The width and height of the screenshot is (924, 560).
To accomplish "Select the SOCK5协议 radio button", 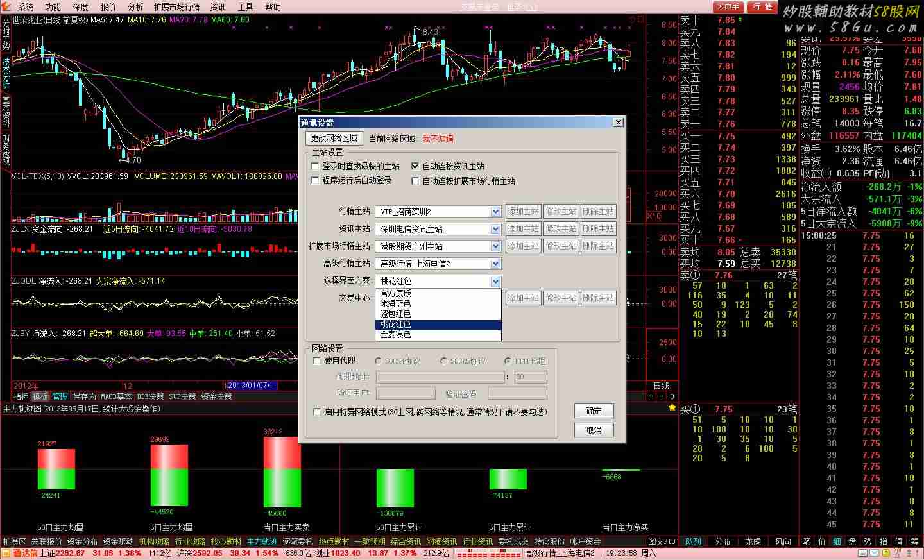I will 444,361.
